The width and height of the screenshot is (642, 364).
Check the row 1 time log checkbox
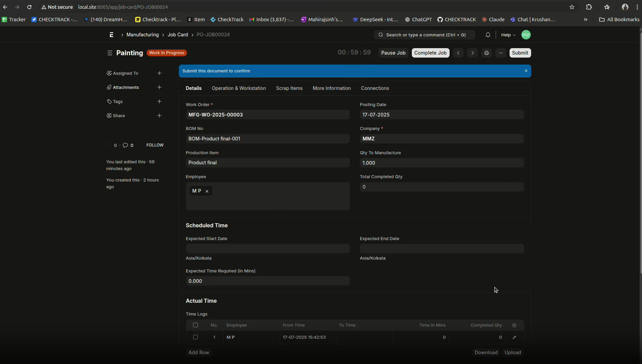[195, 337]
